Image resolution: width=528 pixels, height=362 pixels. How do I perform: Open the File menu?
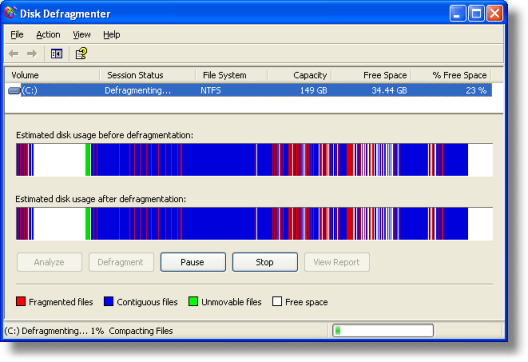[x=17, y=35]
